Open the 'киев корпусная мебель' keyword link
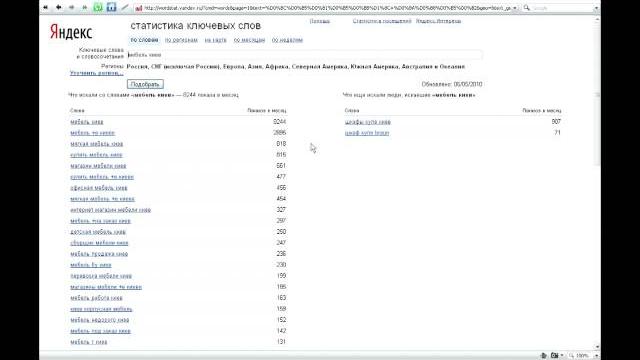The height and width of the screenshot is (360, 640). pyautogui.click(x=101, y=309)
